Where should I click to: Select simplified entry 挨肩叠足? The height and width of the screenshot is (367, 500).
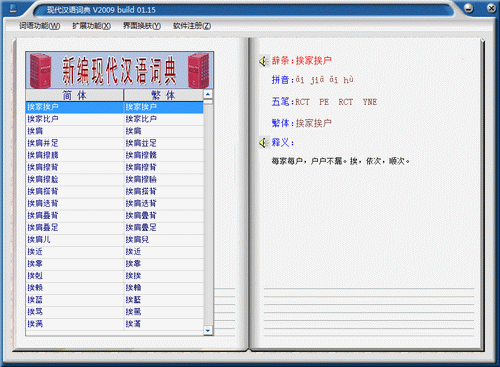pyautogui.click(x=75, y=227)
